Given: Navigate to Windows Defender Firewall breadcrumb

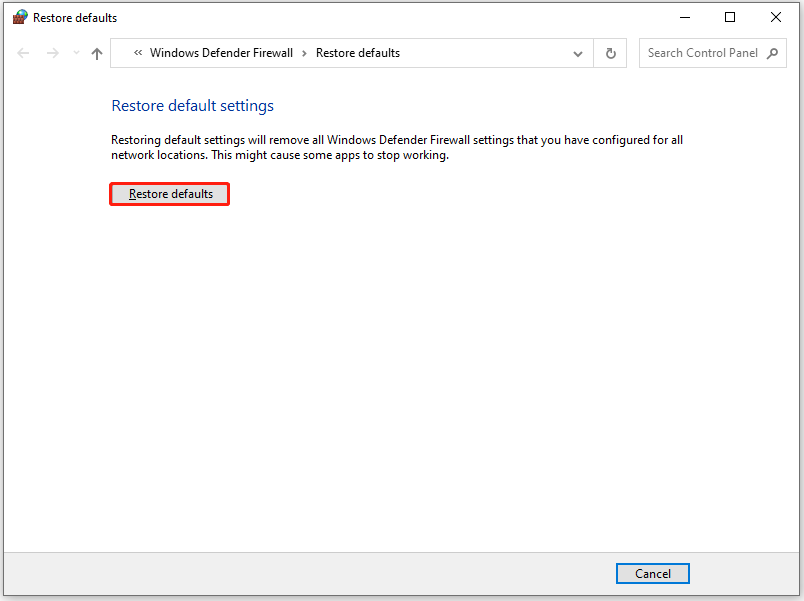Looking at the screenshot, I should [x=221, y=53].
